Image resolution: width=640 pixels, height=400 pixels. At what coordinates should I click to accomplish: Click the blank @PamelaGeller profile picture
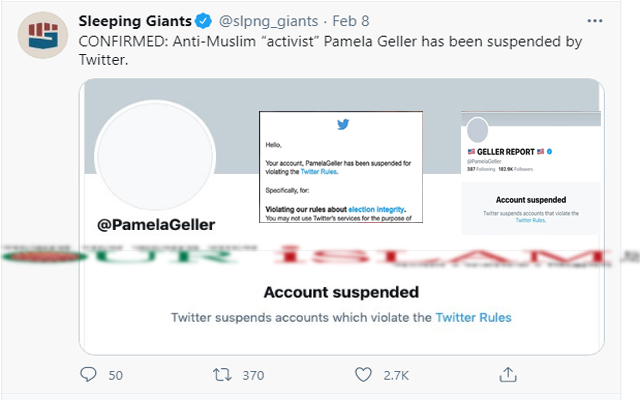tap(155, 156)
